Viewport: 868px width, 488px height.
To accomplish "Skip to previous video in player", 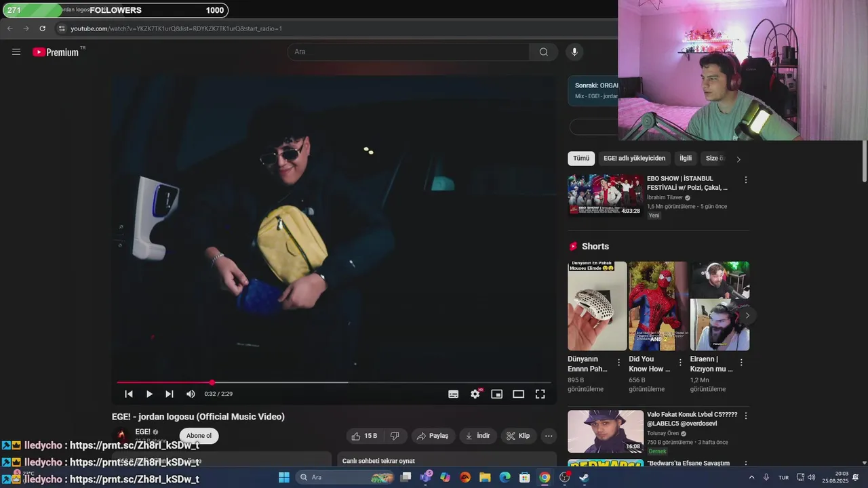I will [x=129, y=394].
